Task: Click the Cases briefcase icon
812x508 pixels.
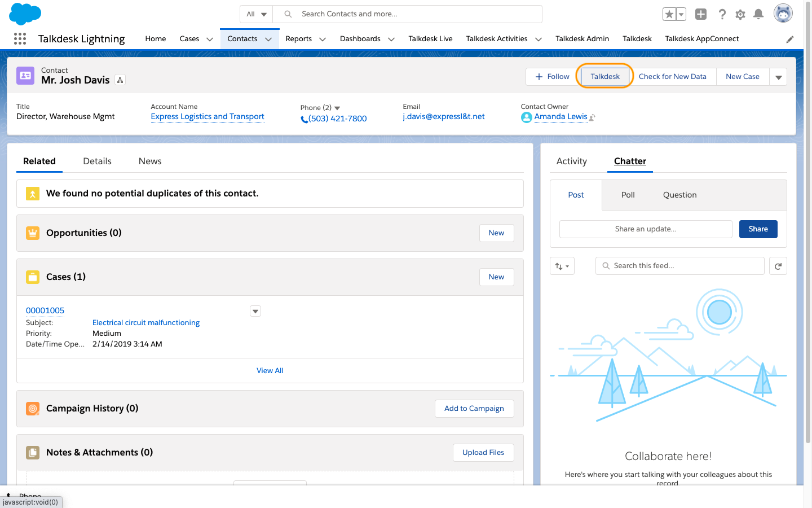Action: pyautogui.click(x=33, y=277)
